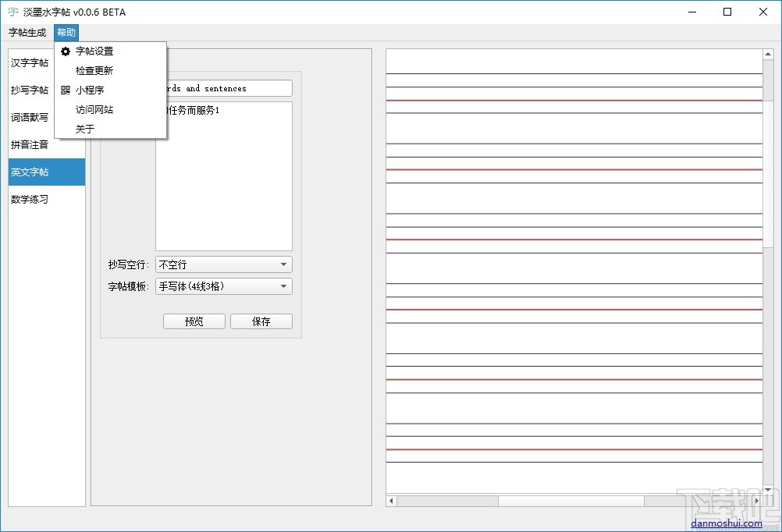Go to the 数学练习 section
Viewport: 782px width, 532px height.
click(x=46, y=200)
